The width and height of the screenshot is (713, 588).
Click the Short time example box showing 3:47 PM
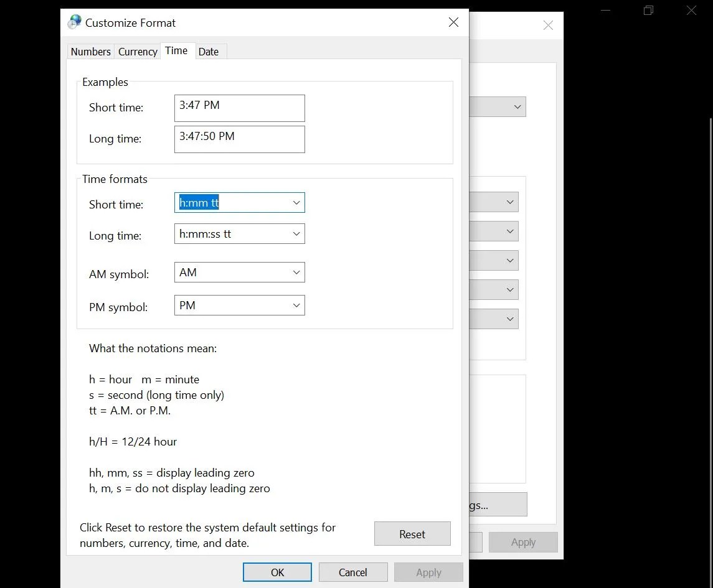point(239,108)
